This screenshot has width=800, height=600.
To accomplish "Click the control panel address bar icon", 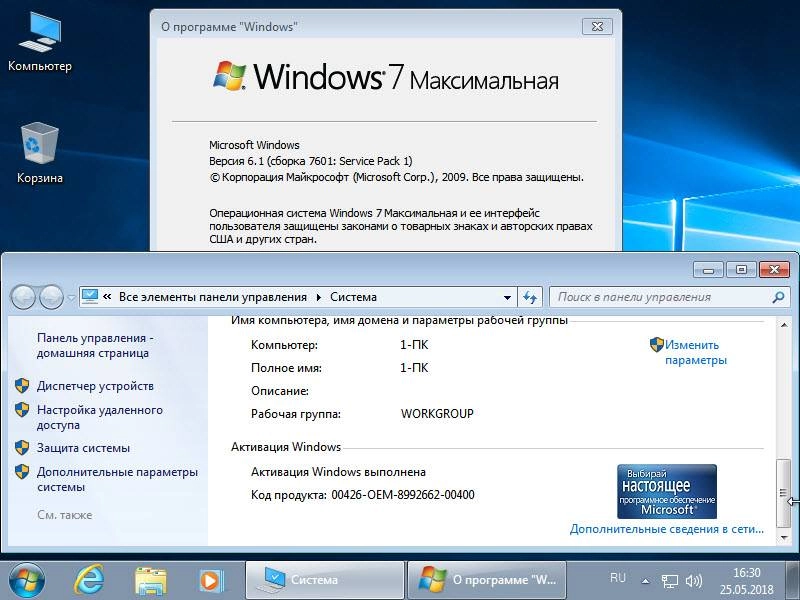I will (x=90, y=296).
